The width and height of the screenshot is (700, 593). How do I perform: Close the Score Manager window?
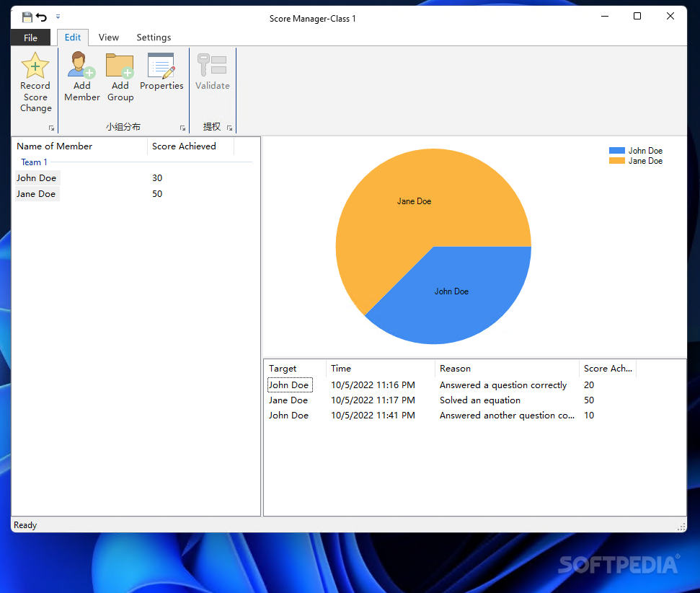(670, 16)
